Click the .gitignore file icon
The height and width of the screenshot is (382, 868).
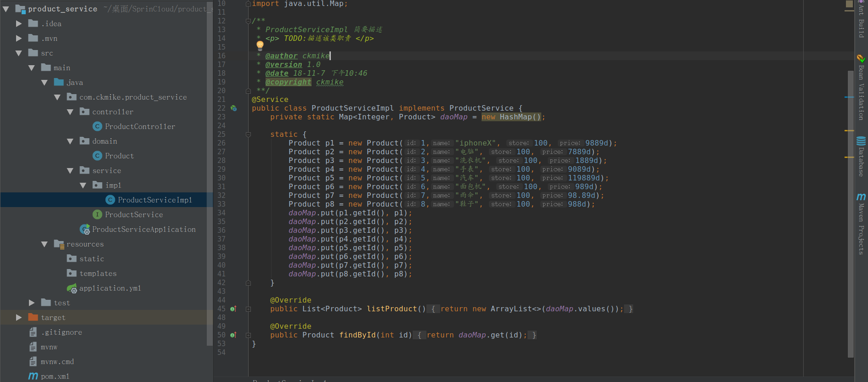33,332
